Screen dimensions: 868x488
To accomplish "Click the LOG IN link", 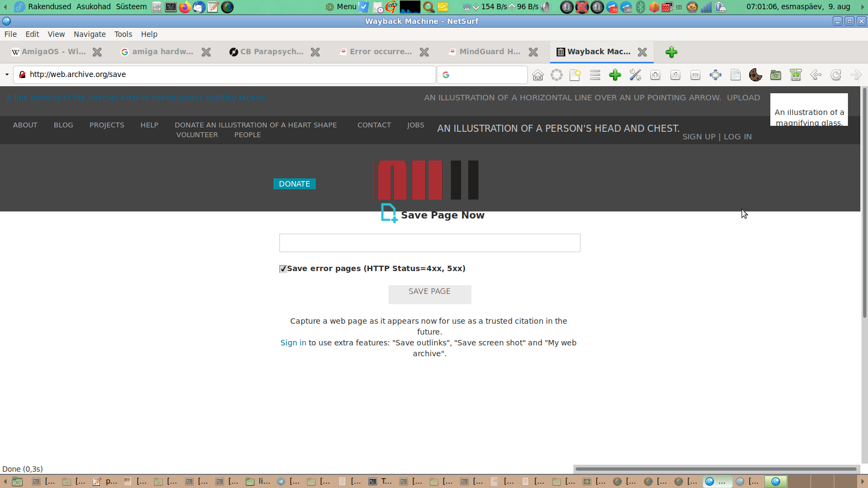I will (738, 137).
